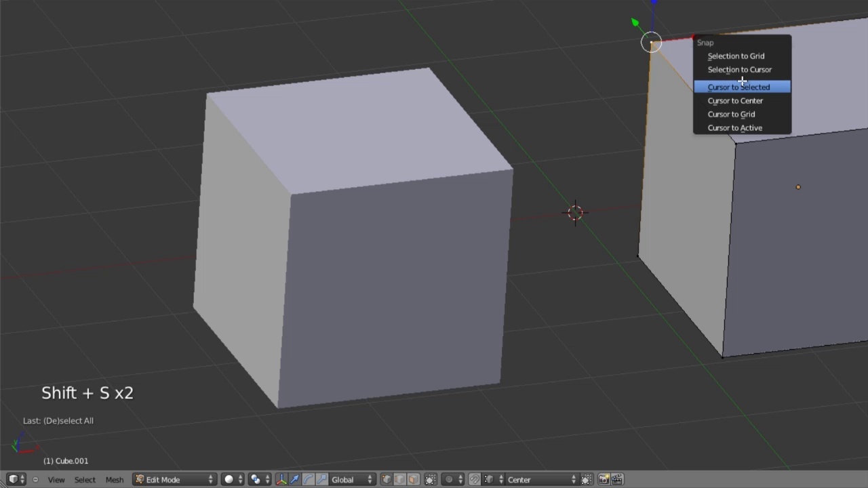Toggle limit selection to visible

point(430,479)
